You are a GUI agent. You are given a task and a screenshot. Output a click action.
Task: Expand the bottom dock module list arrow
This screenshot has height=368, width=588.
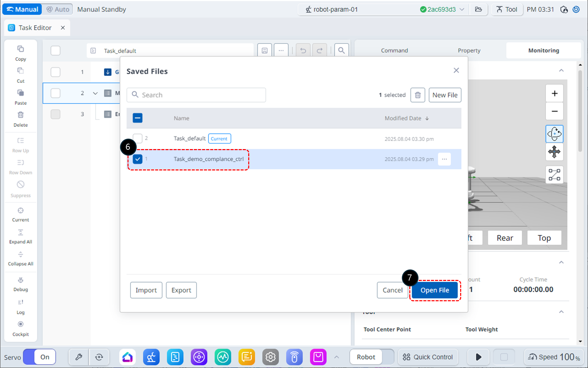[336, 357]
